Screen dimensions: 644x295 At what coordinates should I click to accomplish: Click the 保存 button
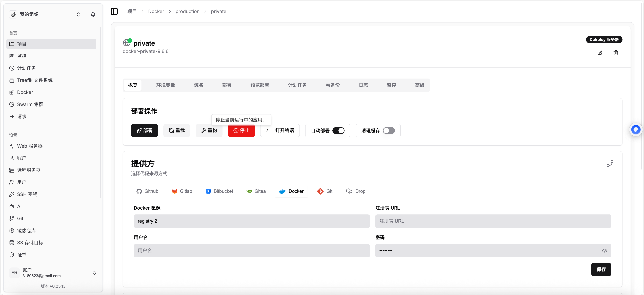(601, 269)
